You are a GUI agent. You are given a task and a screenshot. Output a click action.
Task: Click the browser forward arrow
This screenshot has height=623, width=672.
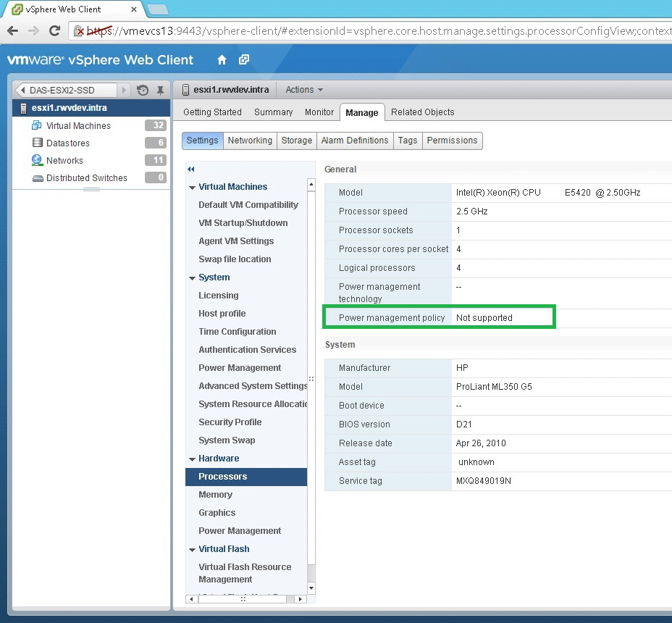(33, 31)
